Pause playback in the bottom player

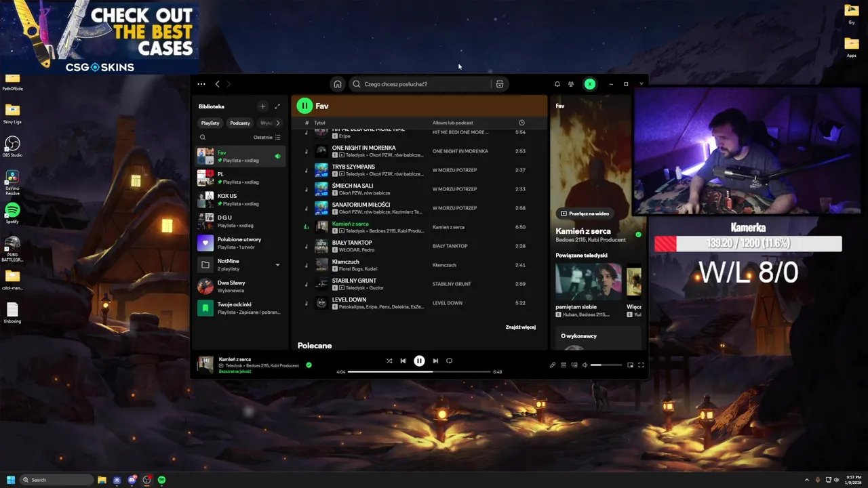[419, 361]
